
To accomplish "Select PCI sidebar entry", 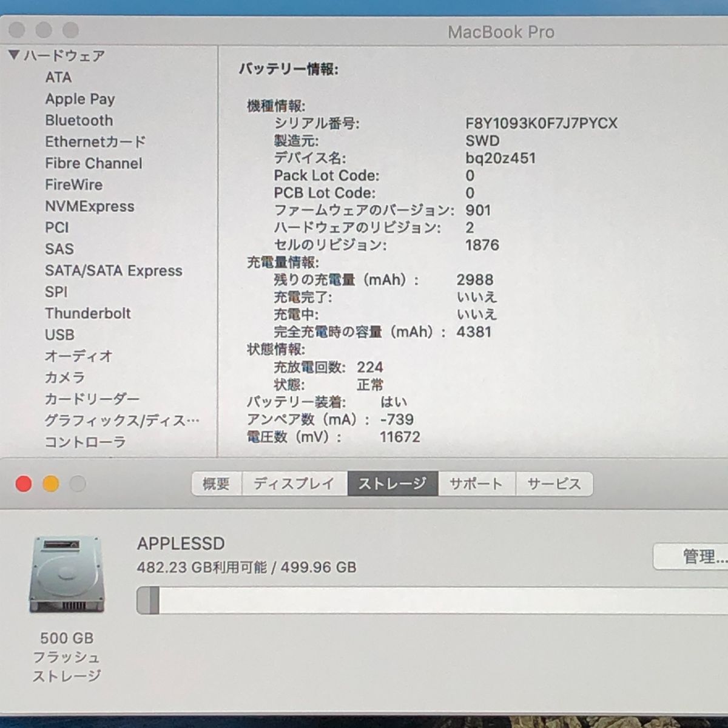I will coord(56,227).
